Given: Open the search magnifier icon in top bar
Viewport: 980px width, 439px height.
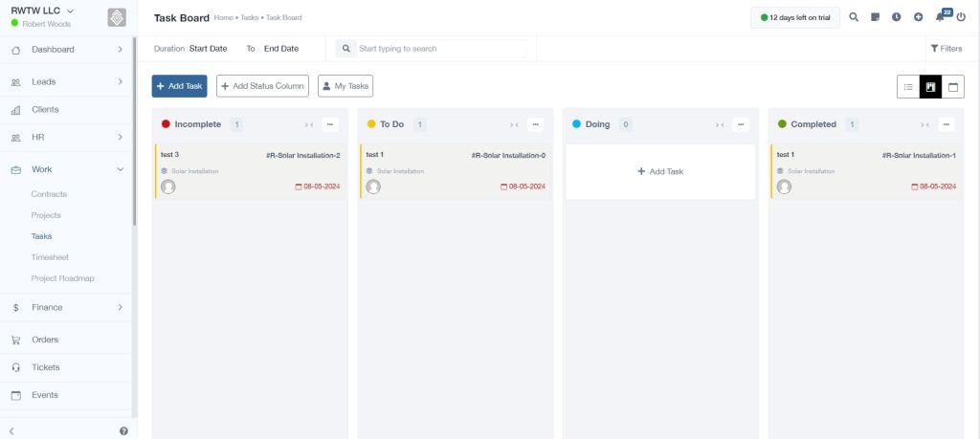Looking at the screenshot, I should click(854, 17).
